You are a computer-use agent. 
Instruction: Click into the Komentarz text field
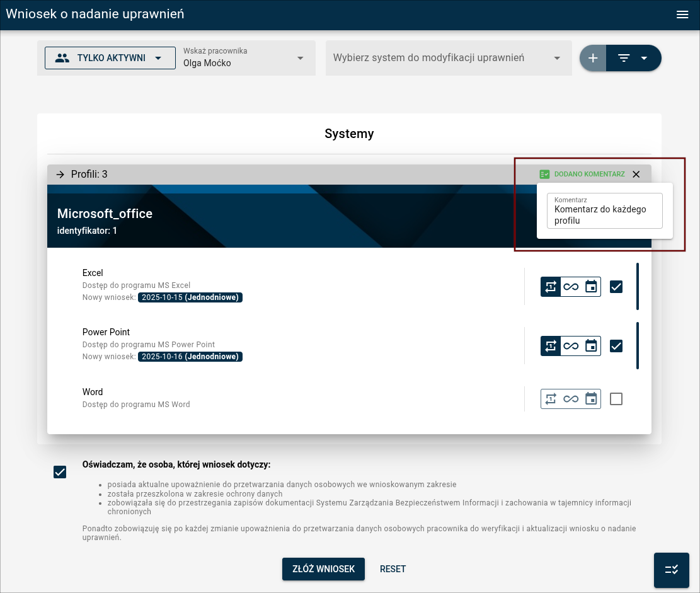pyautogui.click(x=604, y=215)
